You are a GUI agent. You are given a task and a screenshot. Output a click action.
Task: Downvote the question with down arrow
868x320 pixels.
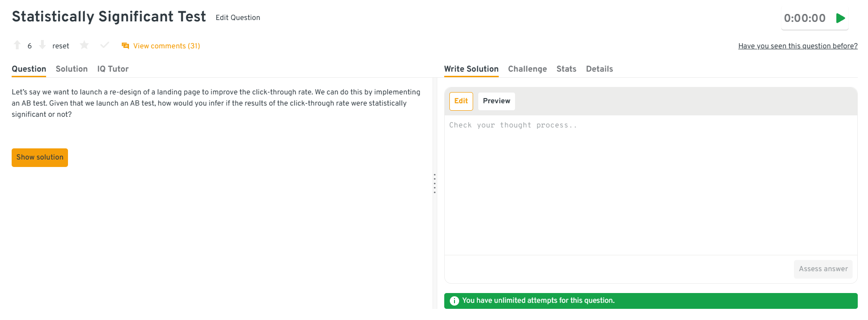(x=42, y=45)
